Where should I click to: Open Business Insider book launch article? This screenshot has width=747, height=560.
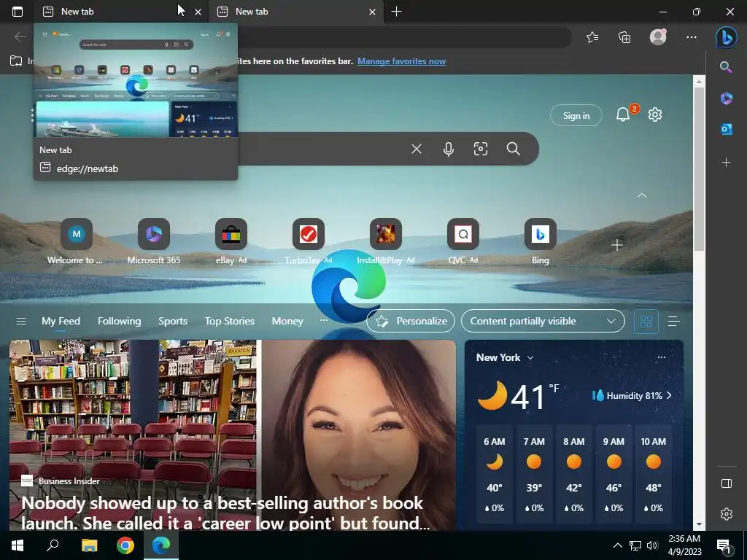[233, 435]
